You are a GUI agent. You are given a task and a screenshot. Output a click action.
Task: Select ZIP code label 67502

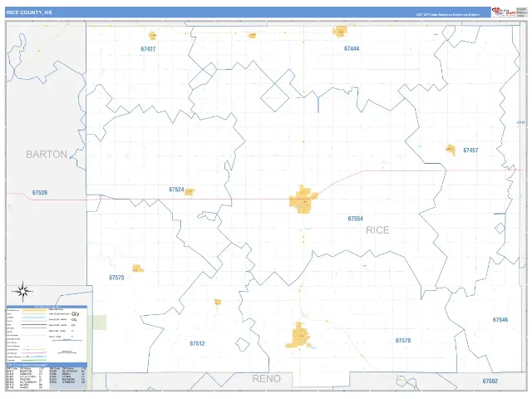pyautogui.click(x=490, y=381)
